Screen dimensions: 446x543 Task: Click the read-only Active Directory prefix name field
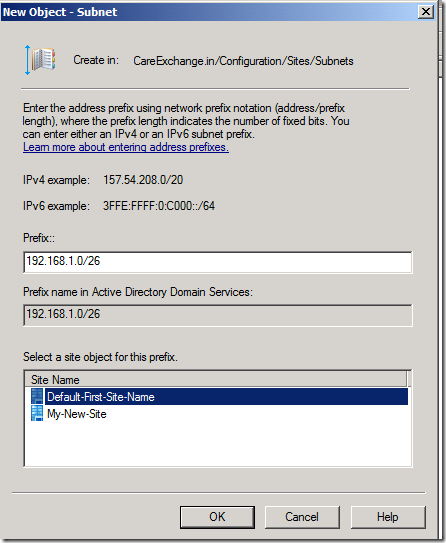(x=218, y=315)
